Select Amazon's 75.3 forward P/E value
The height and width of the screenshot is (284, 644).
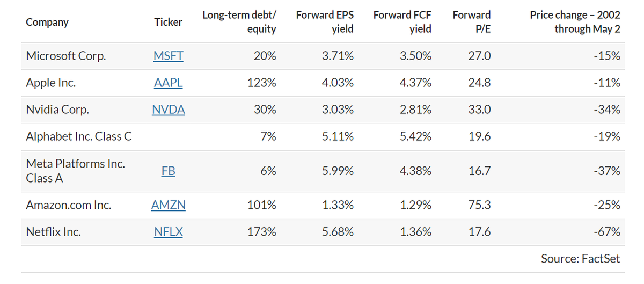click(x=479, y=205)
